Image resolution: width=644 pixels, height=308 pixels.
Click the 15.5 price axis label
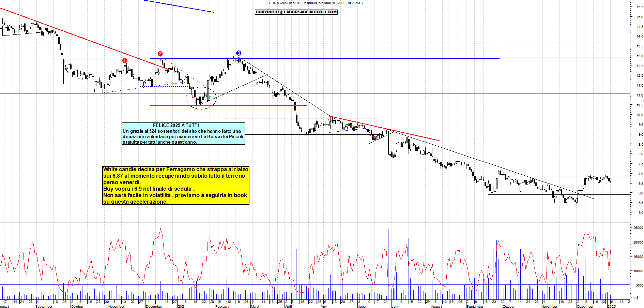click(x=640, y=7)
